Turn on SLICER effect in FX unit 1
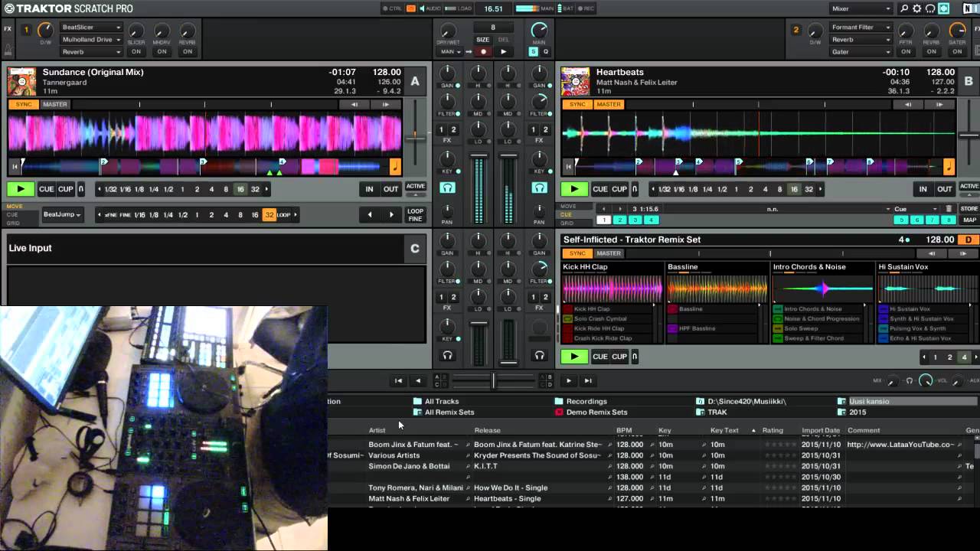 click(x=136, y=51)
